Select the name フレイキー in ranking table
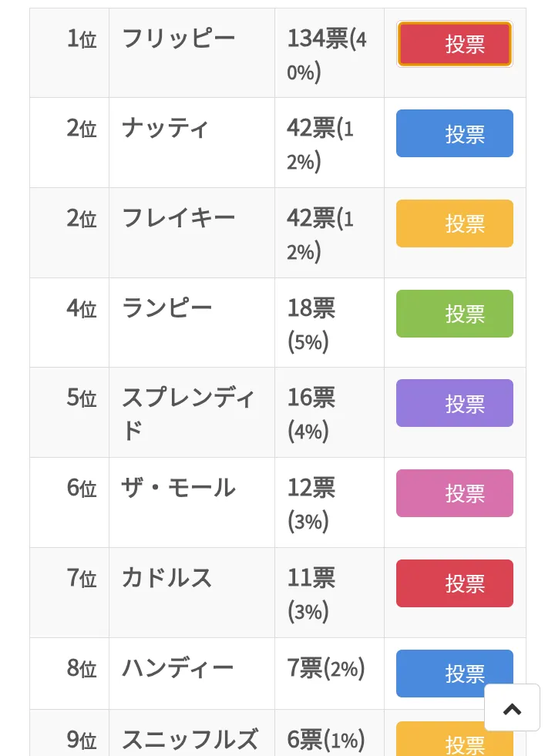 178,218
